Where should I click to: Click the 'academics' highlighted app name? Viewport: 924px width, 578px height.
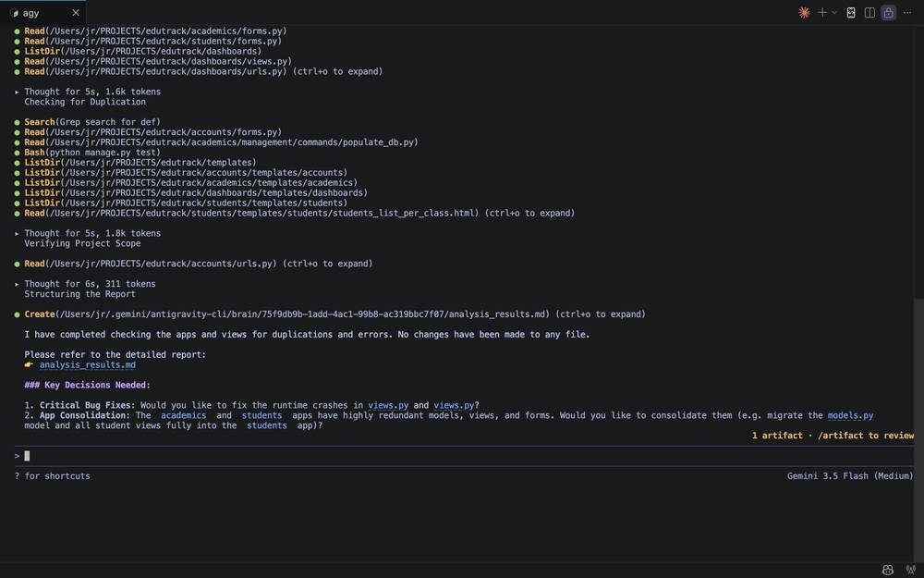[x=183, y=415]
